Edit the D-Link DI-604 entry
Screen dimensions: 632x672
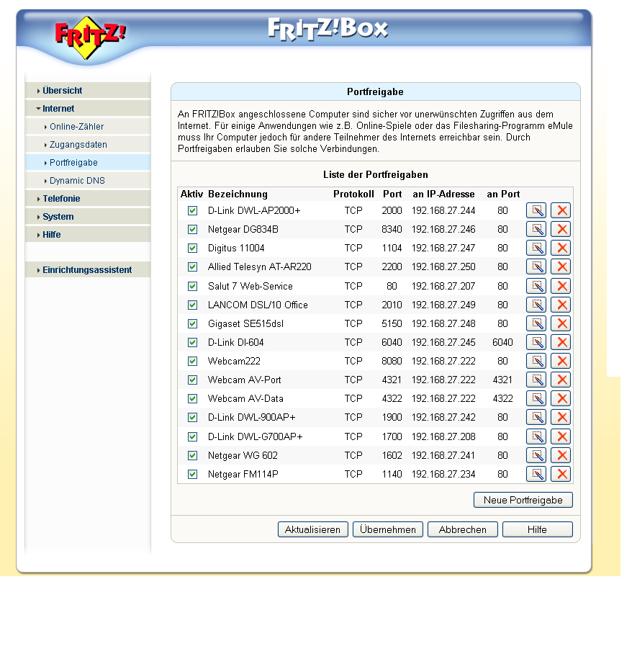point(536,342)
